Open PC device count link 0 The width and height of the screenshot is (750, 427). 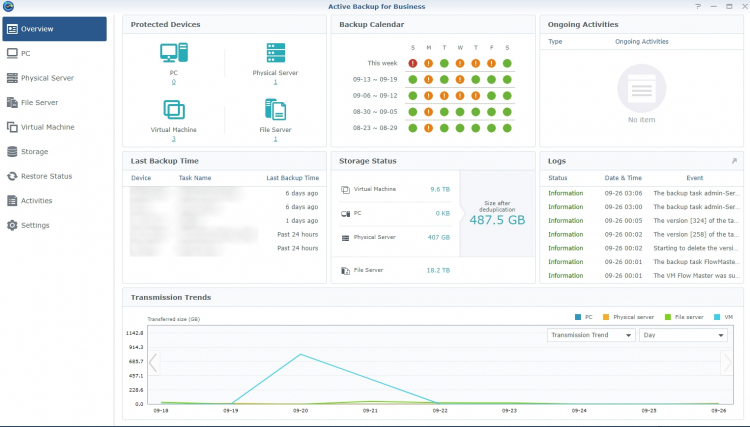[x=174, y=82]
